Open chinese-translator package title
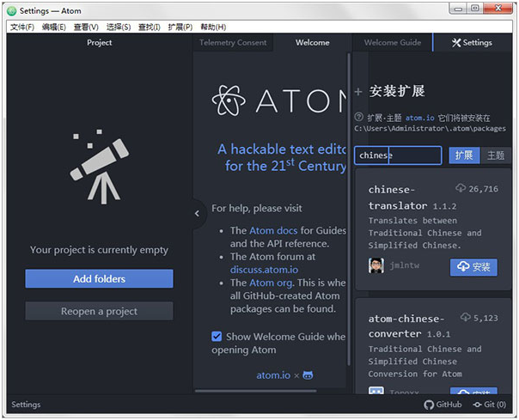This screenshot has width=519, height=420. pyautogui.click(x=397, y=198)
